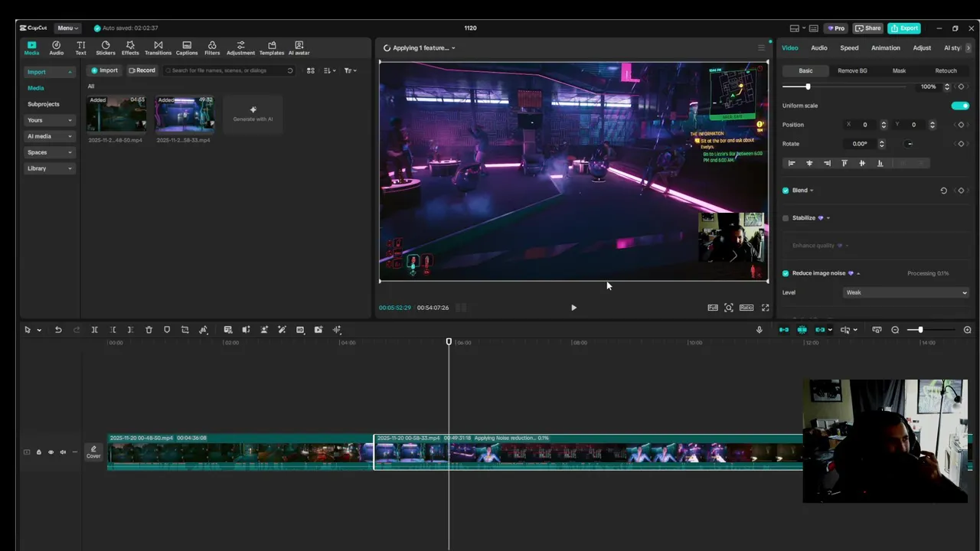Lock the main video track
The height and width of the screenshot is (551, 980).
tap(39, 452)
